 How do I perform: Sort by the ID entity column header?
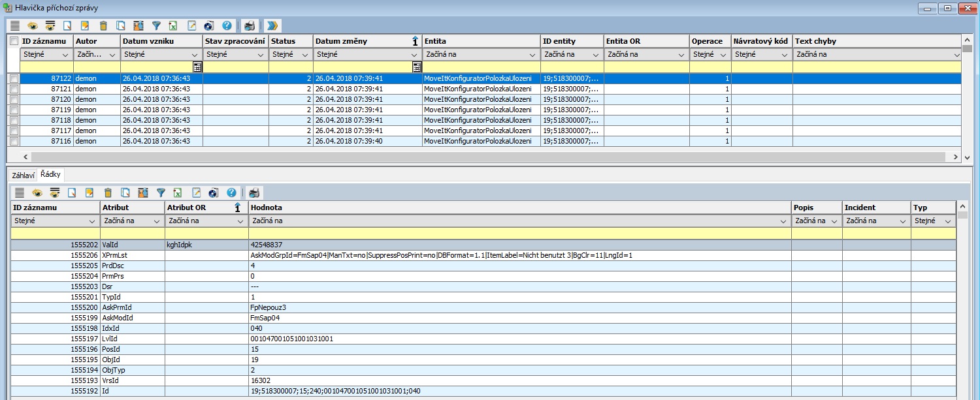pos(572,41)
